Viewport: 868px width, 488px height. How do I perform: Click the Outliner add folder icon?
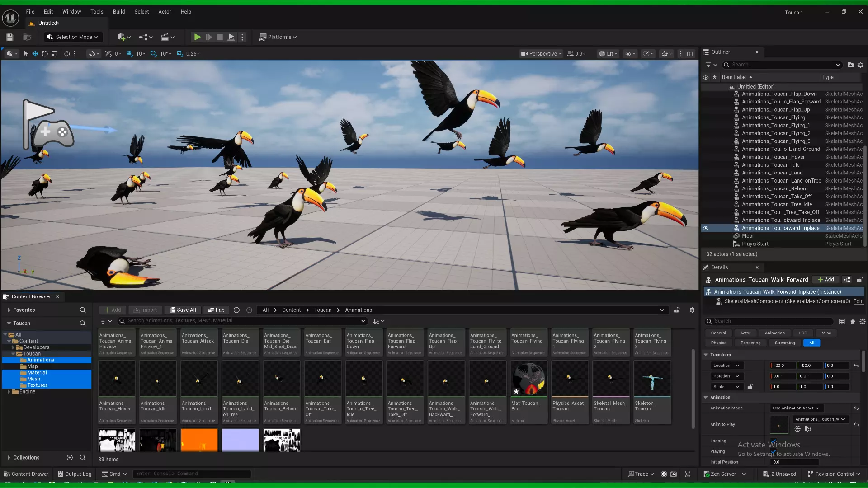coord(850,65)
